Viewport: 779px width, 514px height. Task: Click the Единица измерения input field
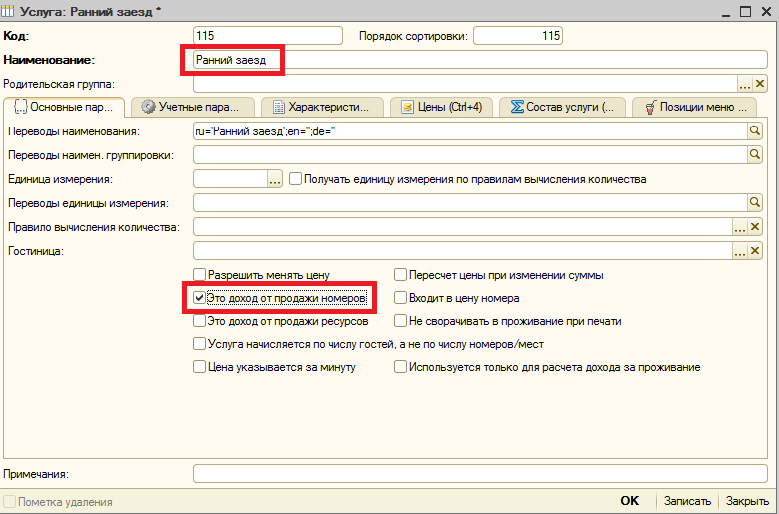click(x=231, y=179)
